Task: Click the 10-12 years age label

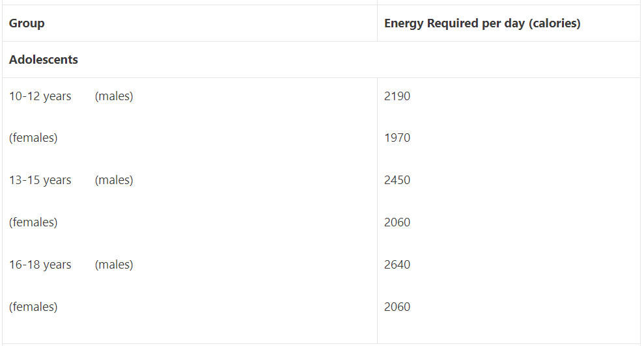Action: 40,96
